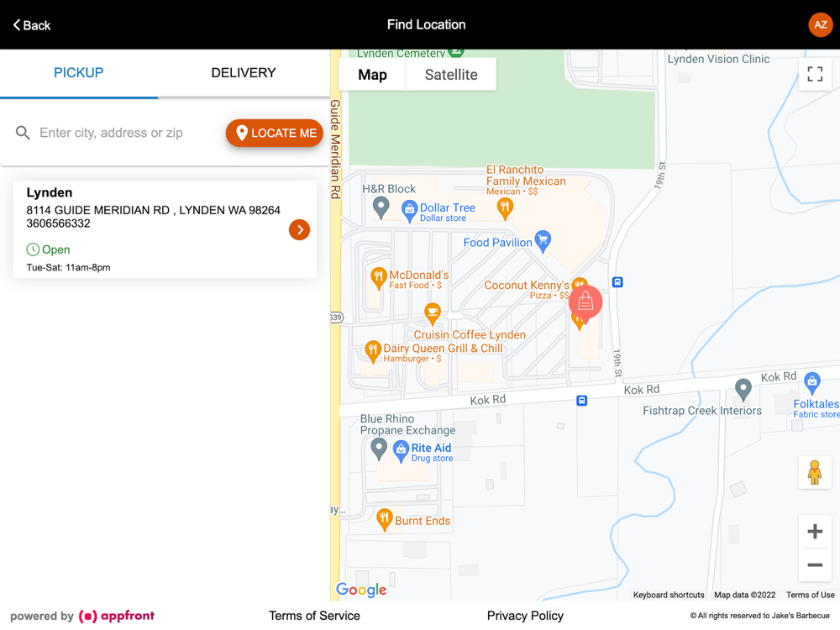This screenshot has height=630, width=840.
Task: Click Dairy Queen Grill & Chill pin
Action: point(373,351)
